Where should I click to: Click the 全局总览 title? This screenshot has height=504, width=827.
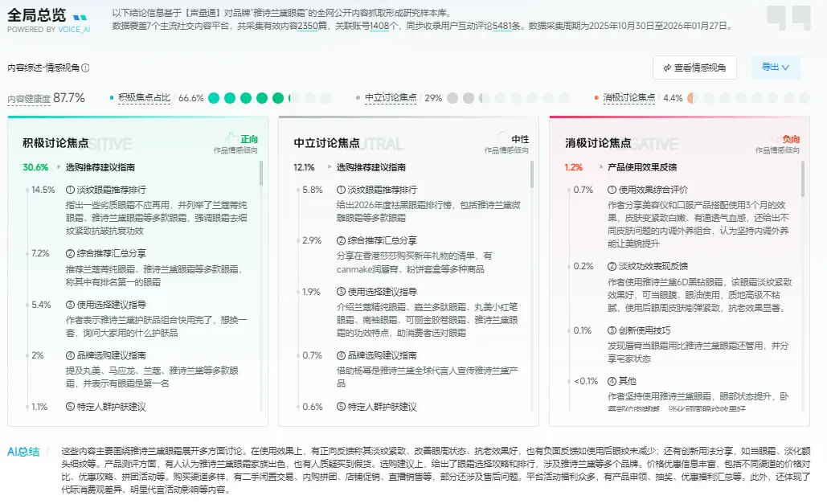point(36,14)
